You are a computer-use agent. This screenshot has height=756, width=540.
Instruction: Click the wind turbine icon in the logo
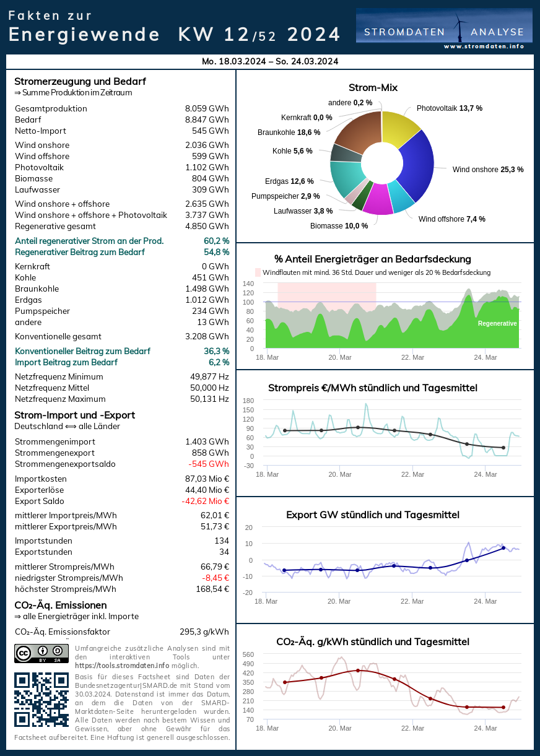click(x=459, y=28)
